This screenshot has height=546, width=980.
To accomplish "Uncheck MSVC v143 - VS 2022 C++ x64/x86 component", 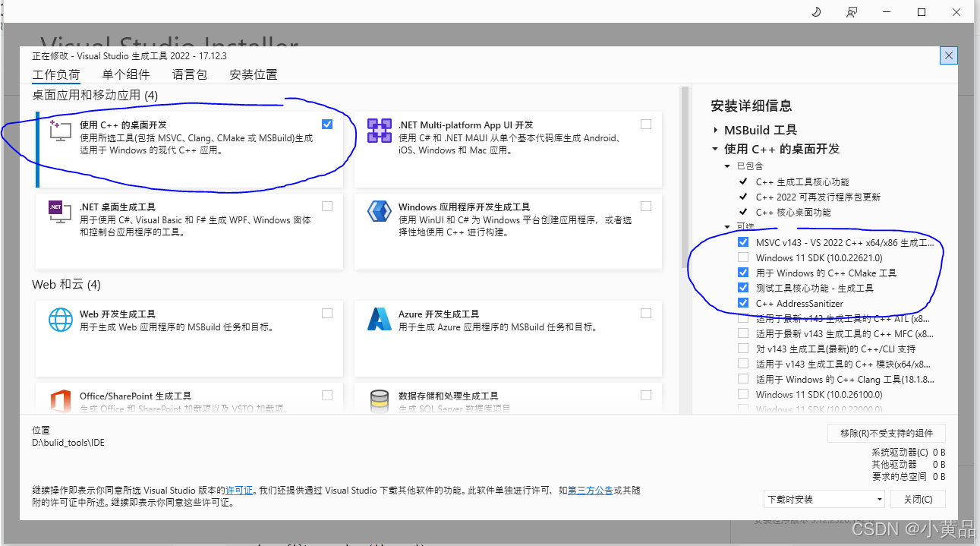I will (743, 242).
